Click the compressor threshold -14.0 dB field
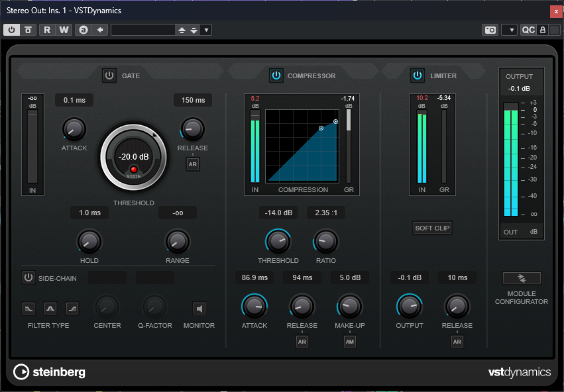The height and width of the screenshot is (392, 564). pos(278,213)
